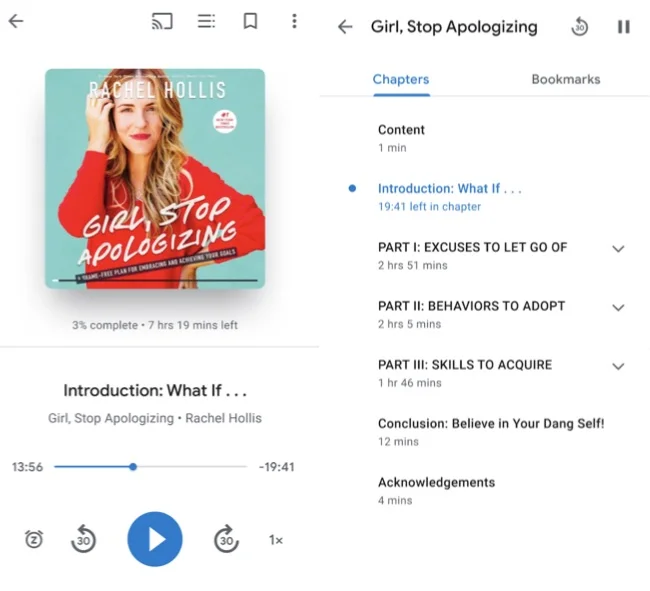
Task: Go back from the Chapters screen
Action: click(x=345, y=27)
